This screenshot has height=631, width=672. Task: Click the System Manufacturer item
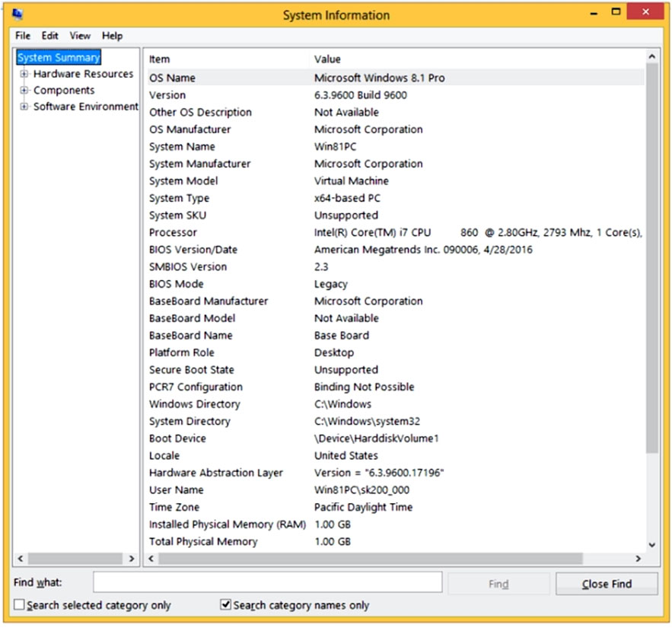(199, 164)
